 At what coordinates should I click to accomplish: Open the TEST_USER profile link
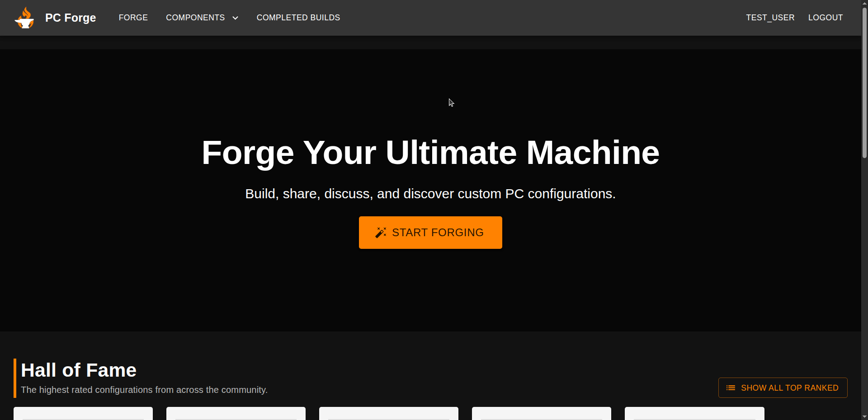click(770, 18)
